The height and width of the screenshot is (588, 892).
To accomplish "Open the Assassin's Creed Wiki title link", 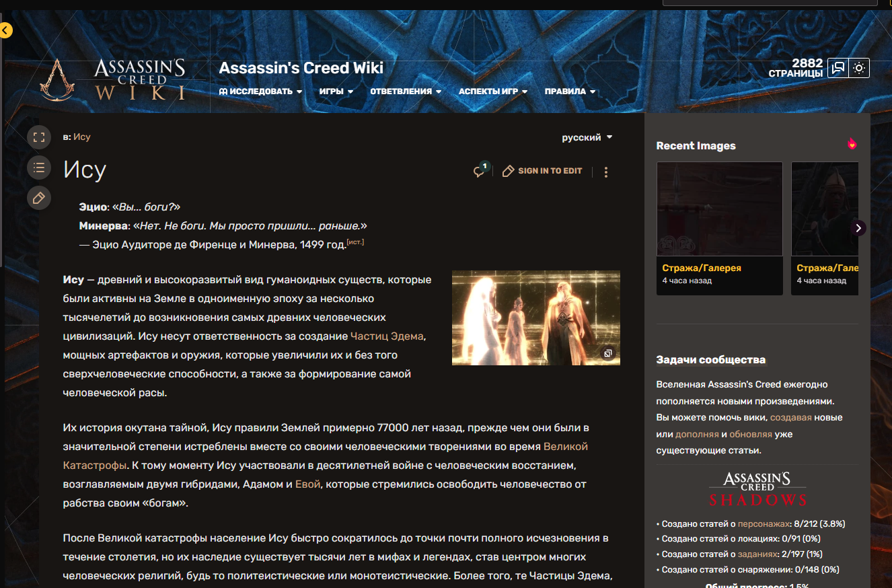I will [301, 68].
